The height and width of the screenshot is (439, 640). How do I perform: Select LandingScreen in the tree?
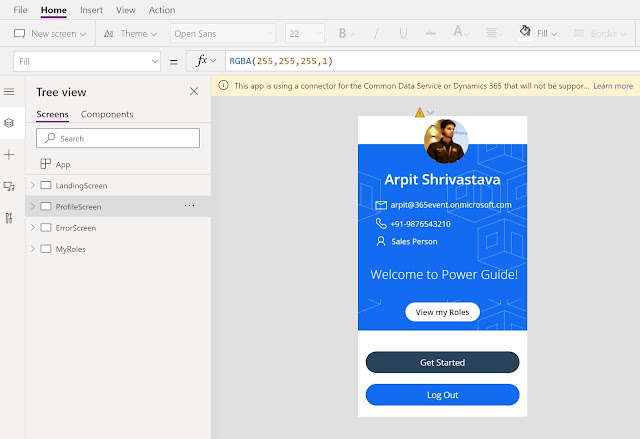click(81, 186)
